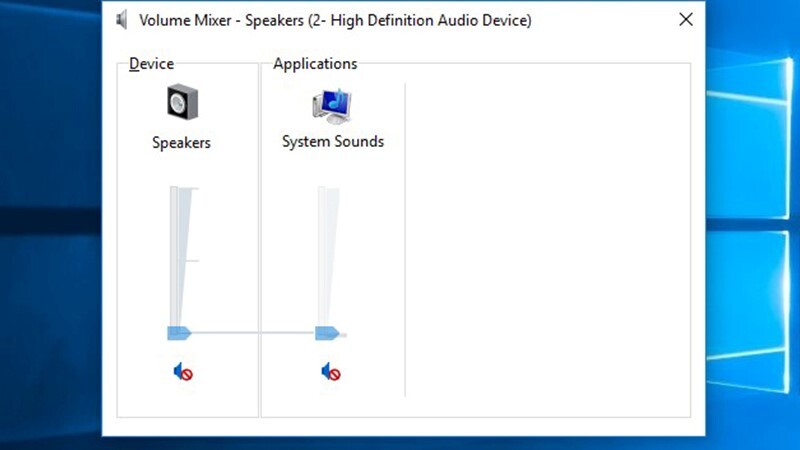Unmute the System Sounds application

pyautogui.click(x=331, y=372)
